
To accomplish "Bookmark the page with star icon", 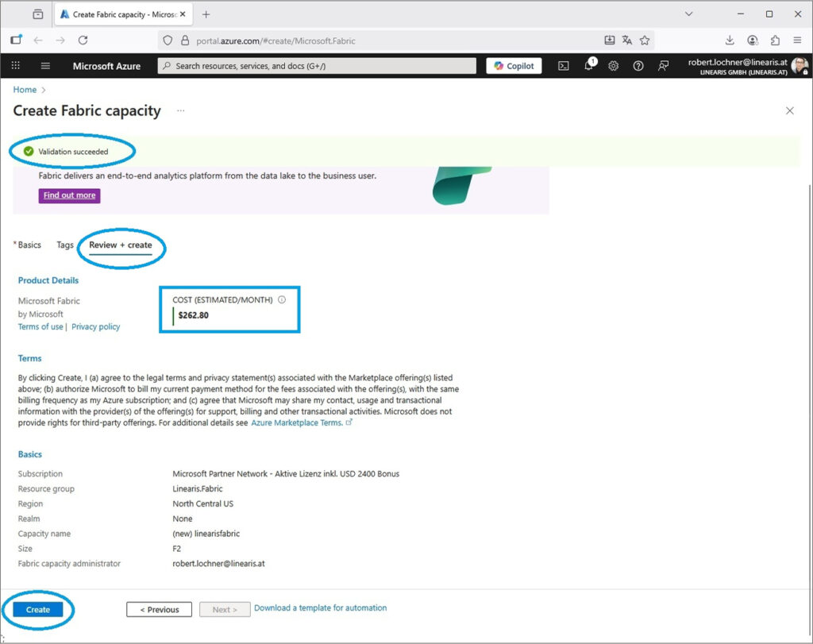I will coord(645,40).
